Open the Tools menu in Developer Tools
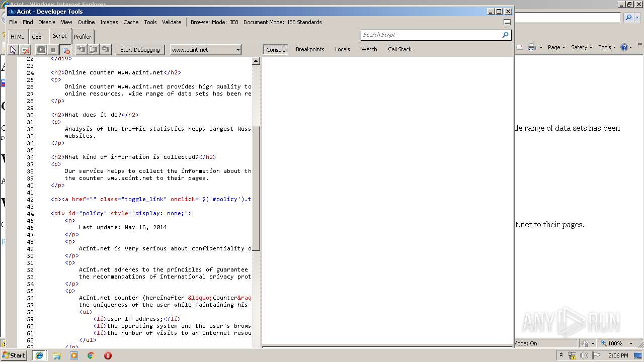 pyautogui.click(x=150, y=22)
